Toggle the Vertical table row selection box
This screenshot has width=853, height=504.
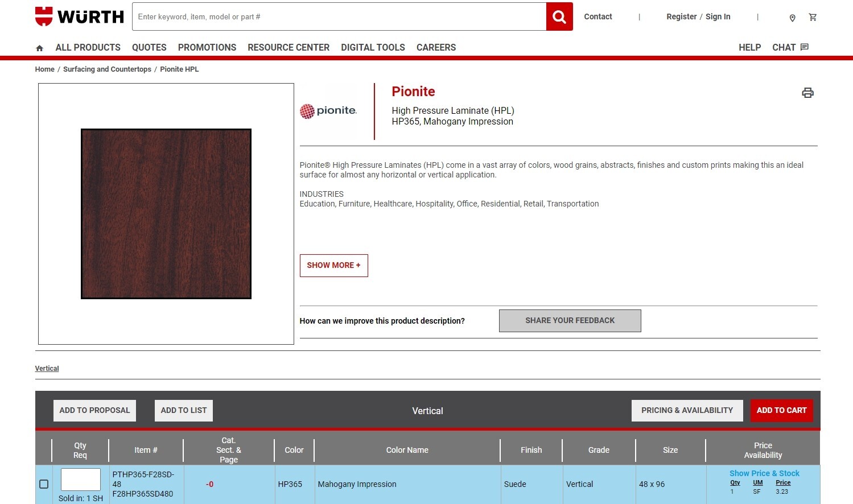44,484
